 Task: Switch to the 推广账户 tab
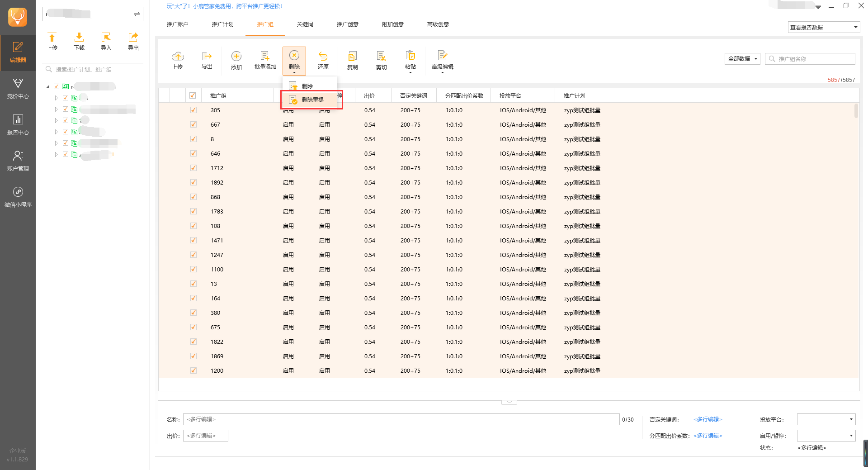[x=177, y=24]
